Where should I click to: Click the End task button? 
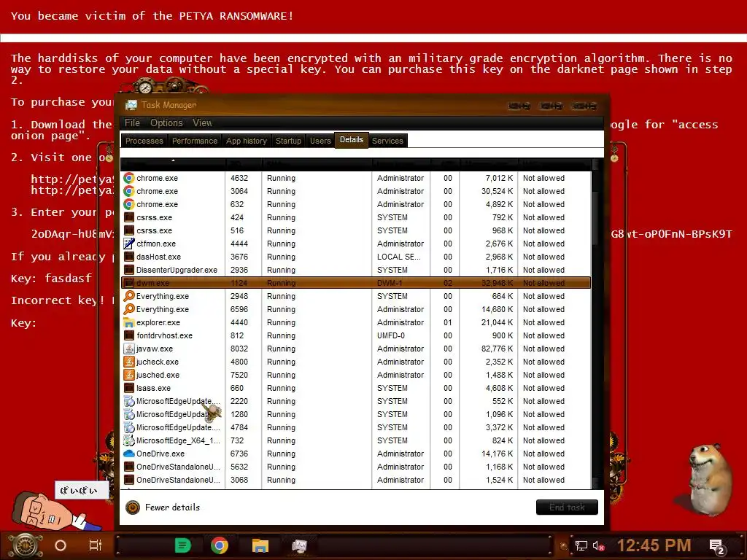[x=567, y=507]
